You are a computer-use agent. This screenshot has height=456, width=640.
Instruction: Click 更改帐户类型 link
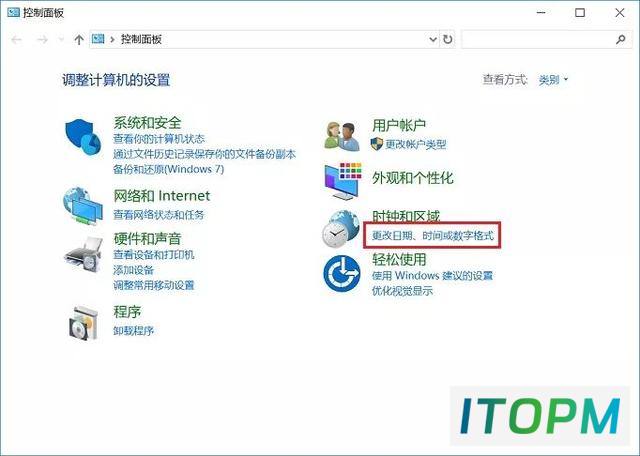416,144
